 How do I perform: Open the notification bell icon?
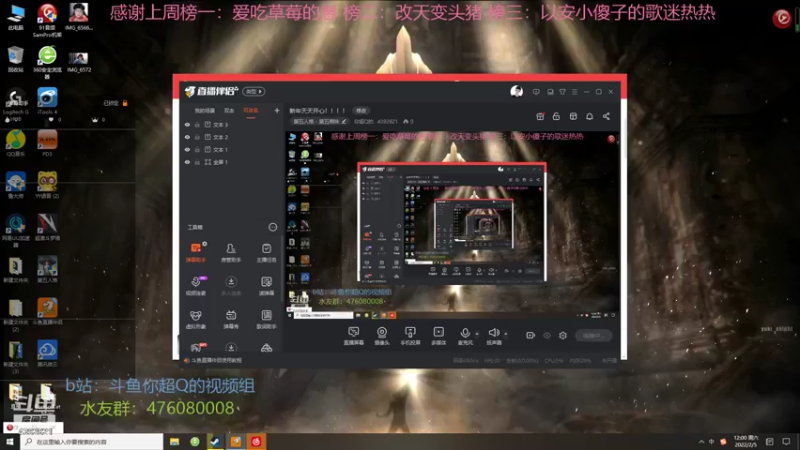pyautogui.click(x=589, y=116)
